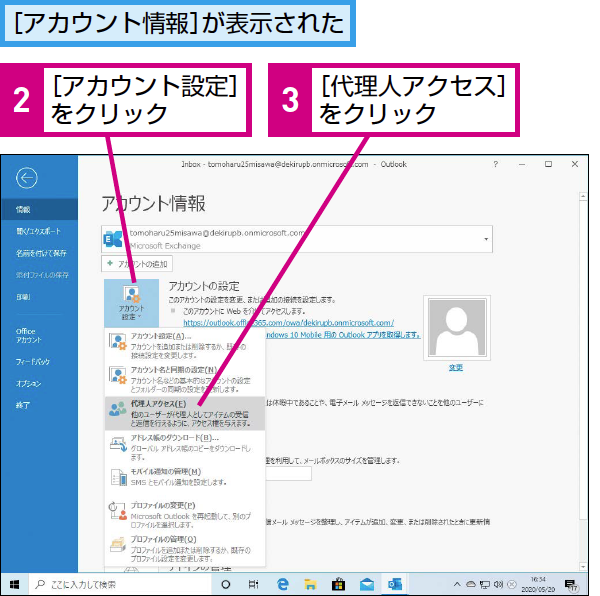Launch Microsoft Edge from taskbar
The height and width of the screenshot is (596, 600).
tap(282, 584)
